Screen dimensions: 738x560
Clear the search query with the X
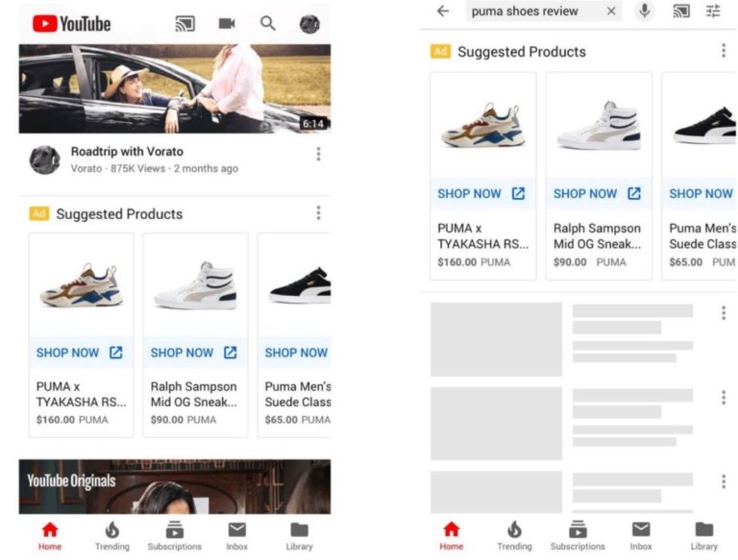[x=611, y=11]
